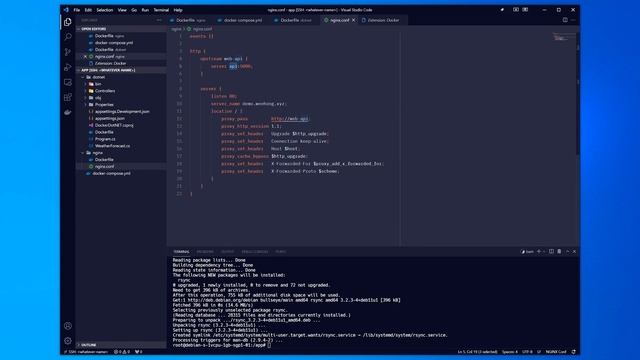
Task: Click the pin icon in title bar
Action: coord(502,10)
